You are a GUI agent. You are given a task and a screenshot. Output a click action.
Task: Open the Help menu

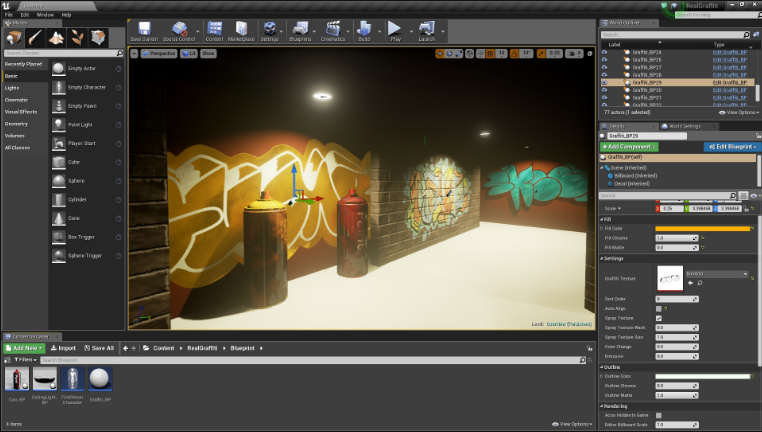coord(67,15)
